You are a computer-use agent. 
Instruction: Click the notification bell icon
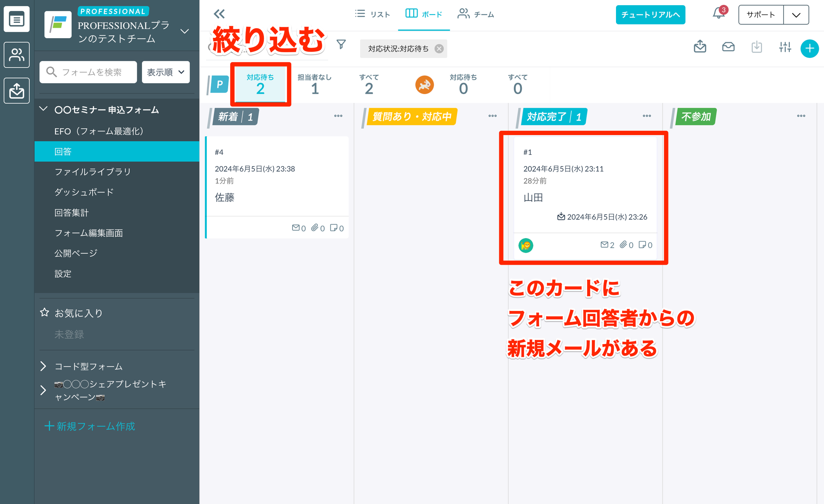pyautogui.click(x=719, y=14)
